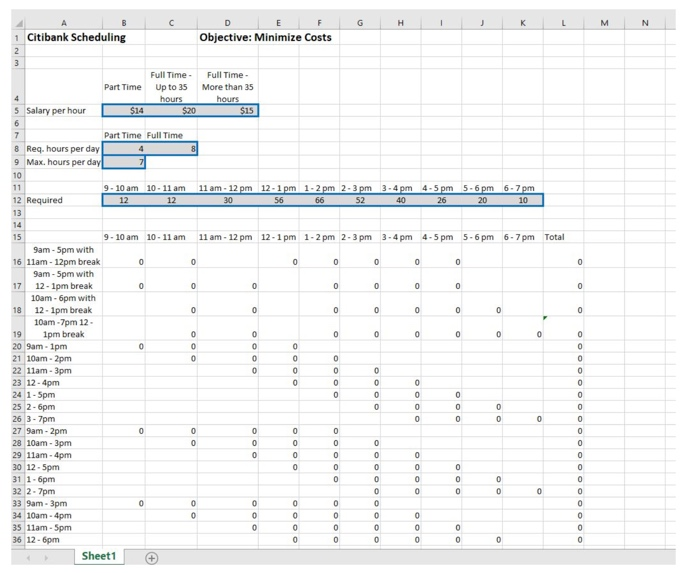
Task: Select row 12 header
Action: pos(17,200)
